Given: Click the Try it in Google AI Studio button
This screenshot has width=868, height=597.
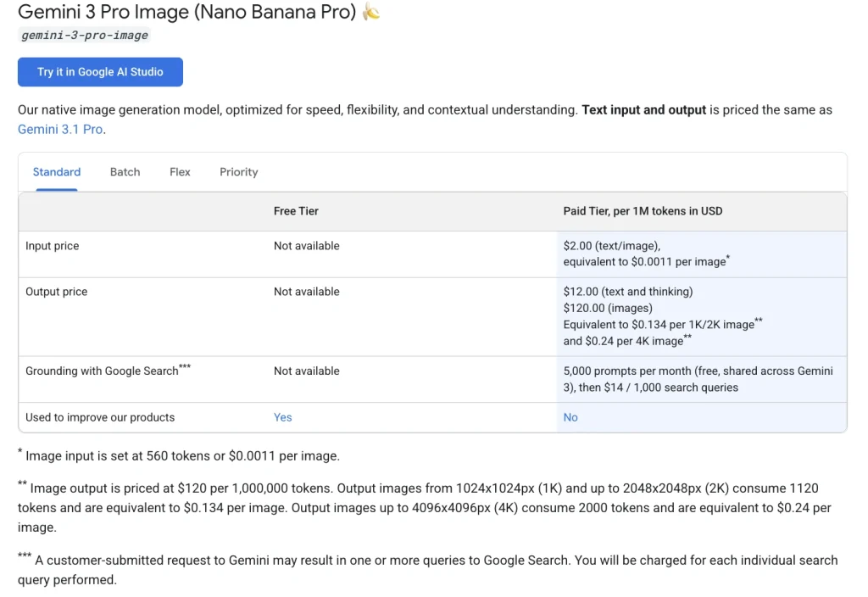Looking at the screenshot, I should click(100, 72).
